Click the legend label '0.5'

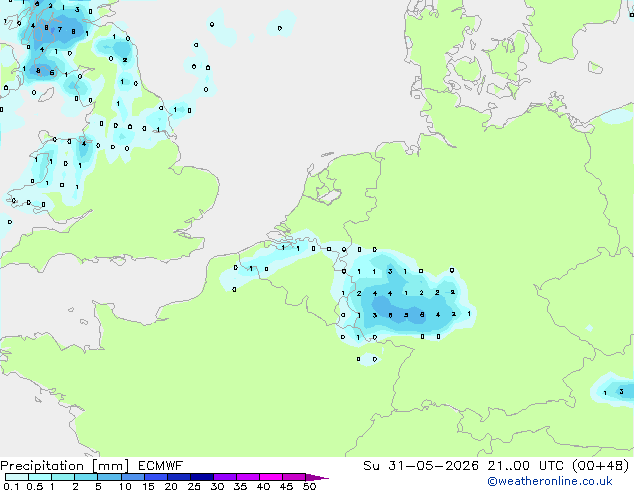pyautogui.click(x=35, y=486)
